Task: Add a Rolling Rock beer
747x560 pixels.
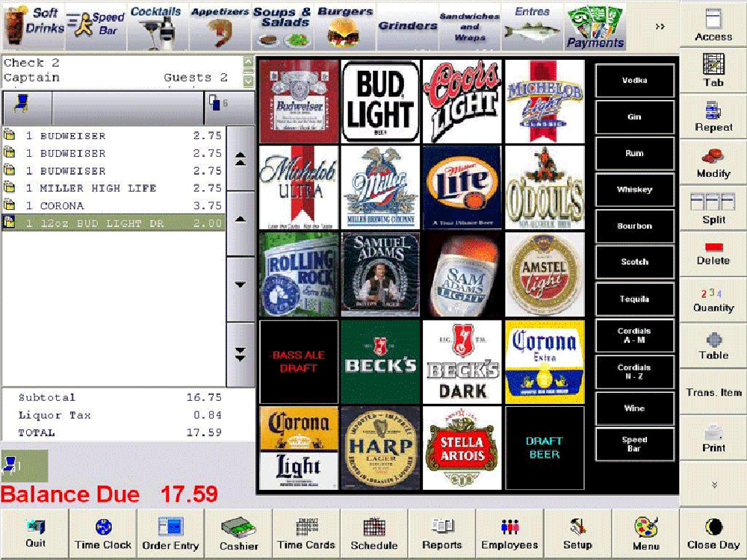Action: coord(299,274)
